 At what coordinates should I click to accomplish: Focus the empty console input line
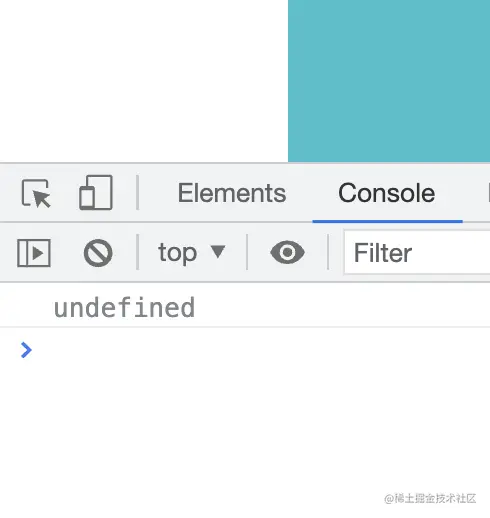(260, 350)
